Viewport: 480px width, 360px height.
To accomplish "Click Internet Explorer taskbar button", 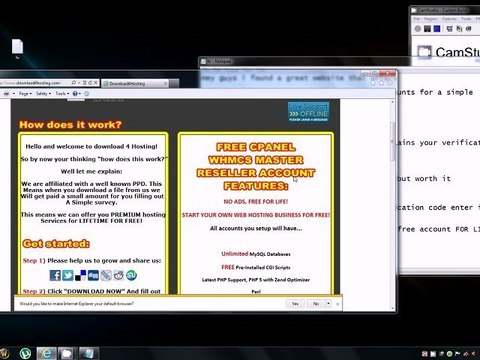I will click(x=46, y=353).
